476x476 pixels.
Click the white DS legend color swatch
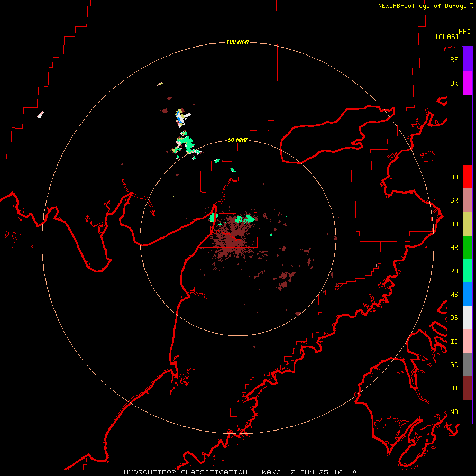click(x=467, y=317)
